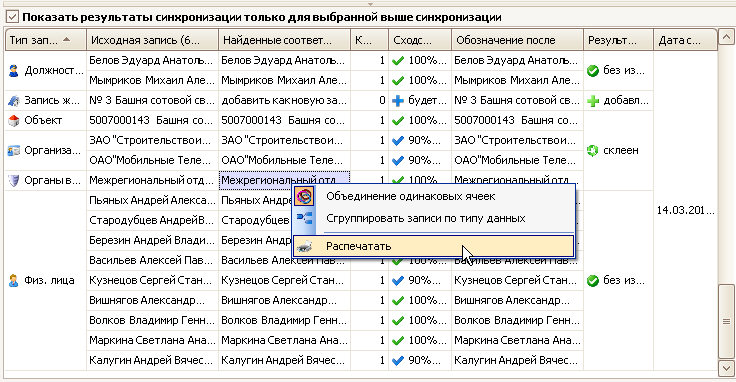Click green check icon in Мымриков Михаил row
This screenshot has width=736, height=382.
pos(398,81)
